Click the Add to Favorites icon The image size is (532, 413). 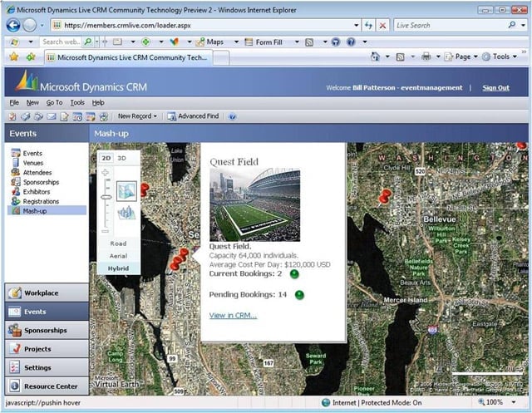(31, 57)
